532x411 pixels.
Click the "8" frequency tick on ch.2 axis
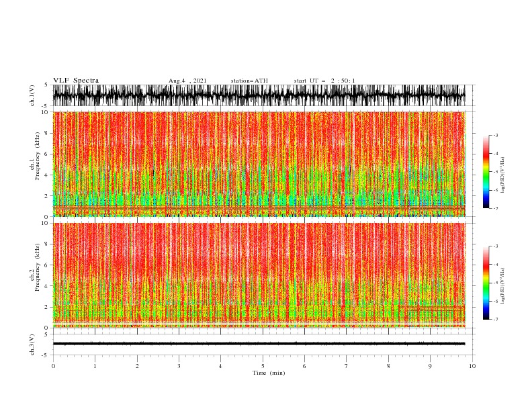click(x=48, y=244)
